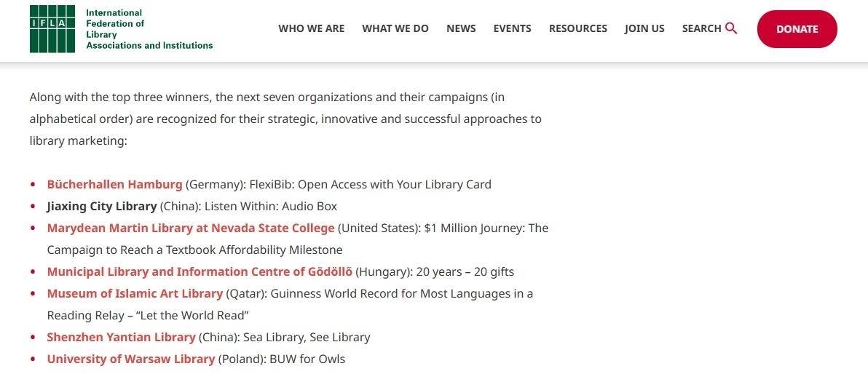
Task: Open the EVENTS menu item
Action: coord(512,28)
